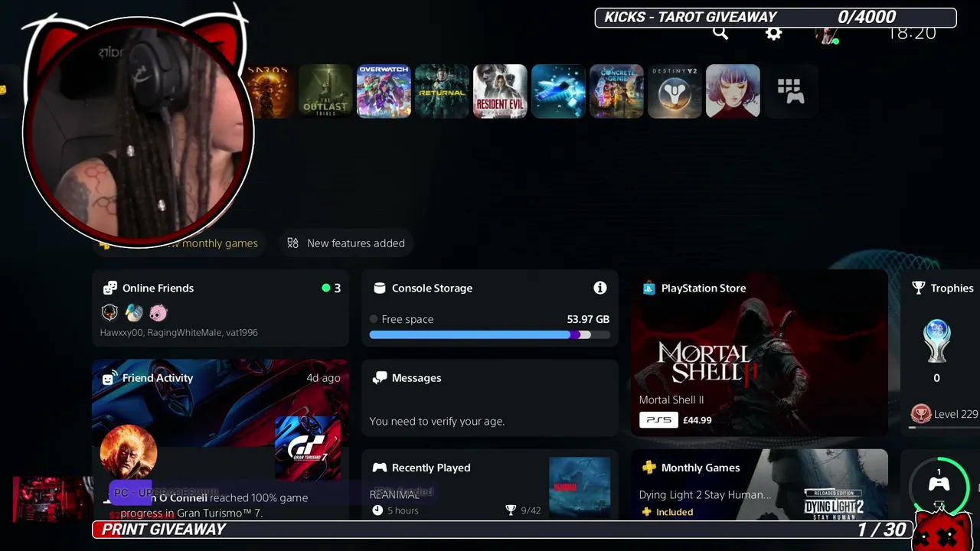Click the "5 hours" playtime text
Image resolution: width=980 pixels, height=551 pixels.
403,510
